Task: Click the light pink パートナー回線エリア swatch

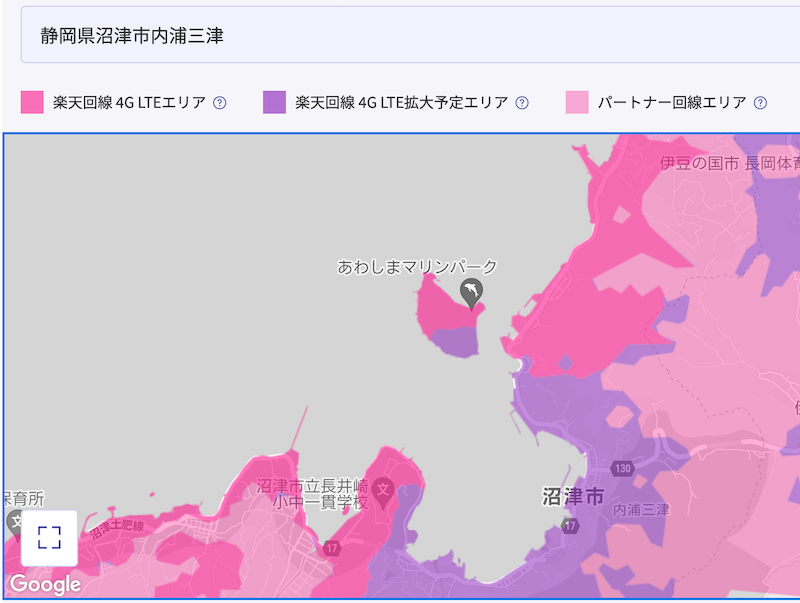Action: coord(577,102)
